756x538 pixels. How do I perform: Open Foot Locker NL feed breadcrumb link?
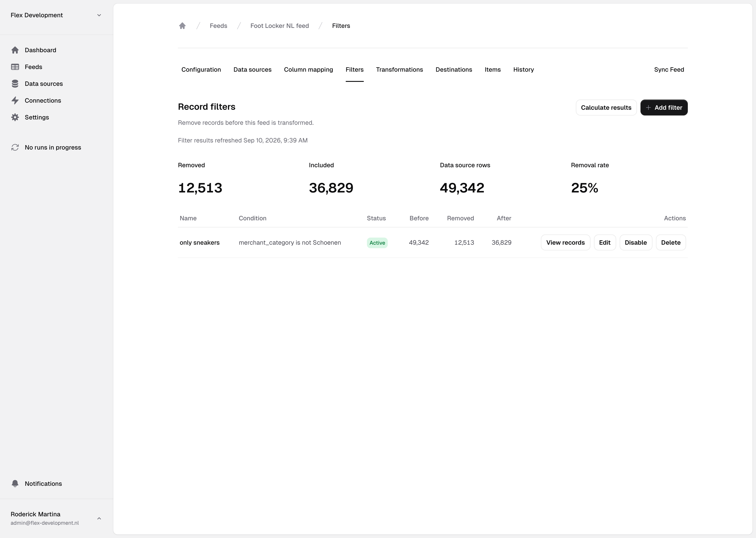[279, 26]
